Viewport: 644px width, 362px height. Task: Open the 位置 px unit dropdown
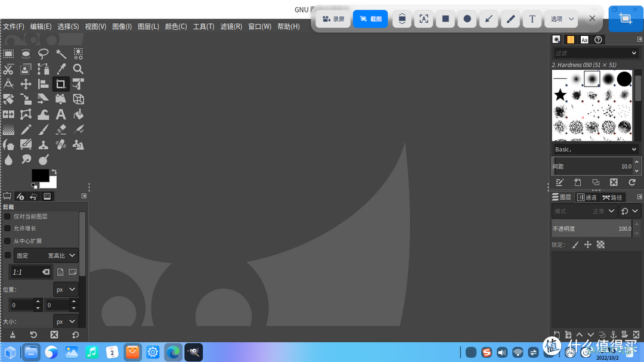pos(66,289)
